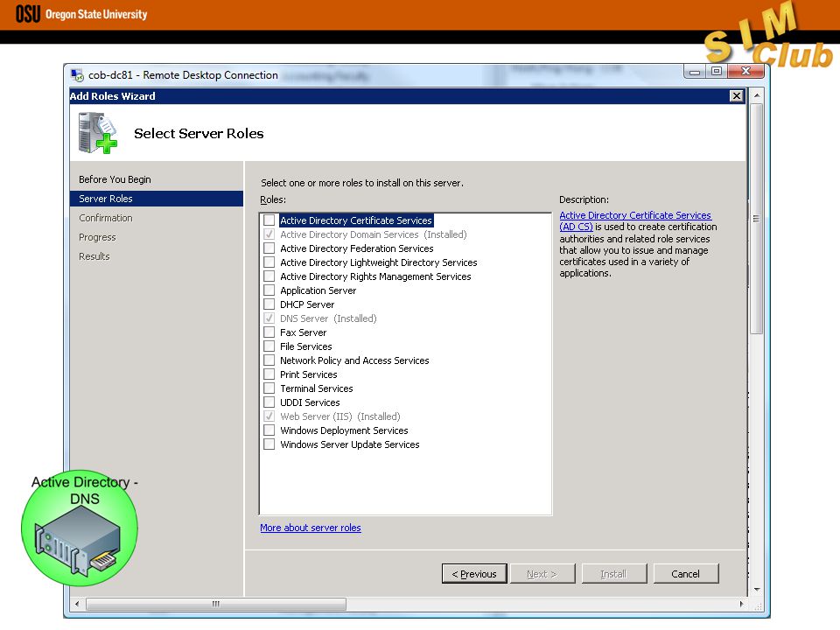Close the Remote Desktop Connection window
The width and height of the screenshot is (840, 630).
coord(745,71)
